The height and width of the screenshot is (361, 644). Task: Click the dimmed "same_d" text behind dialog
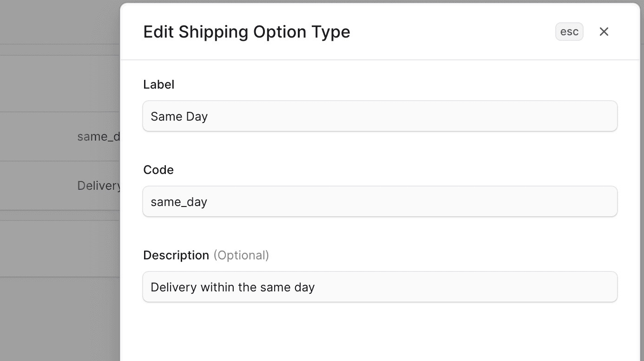coord(99,136)
